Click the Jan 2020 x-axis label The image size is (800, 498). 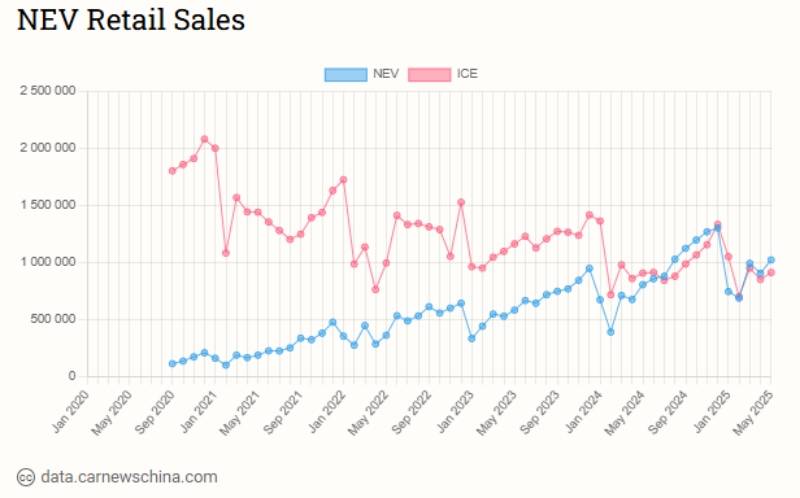pyautogui.click(x=70, y=404)
